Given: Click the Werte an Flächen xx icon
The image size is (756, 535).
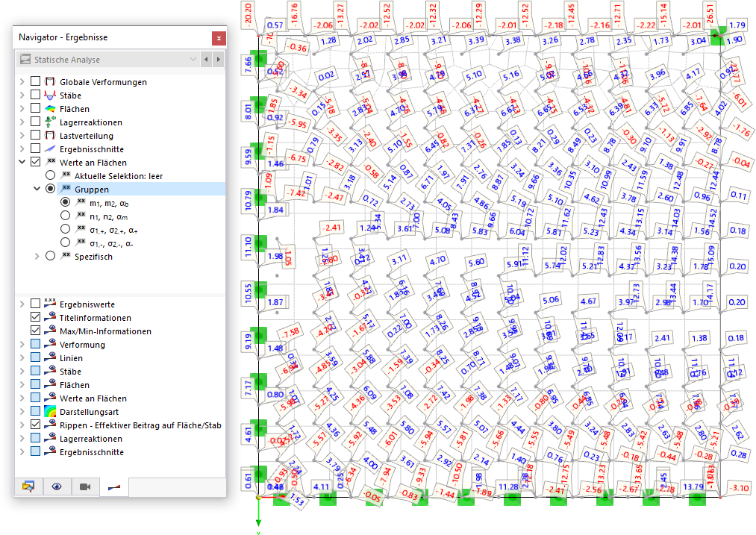Looking at the screenshot, I should (x=50, y=162).
